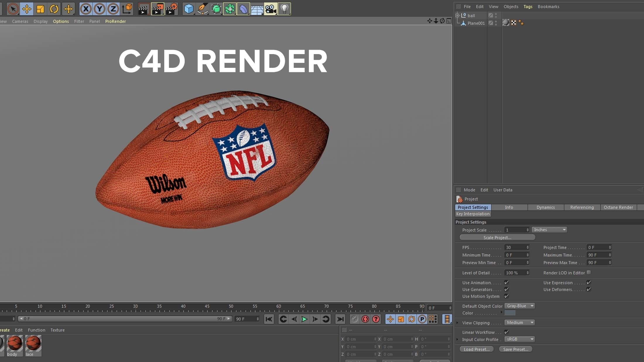Open viewport Cameras menu

point(20,21)
